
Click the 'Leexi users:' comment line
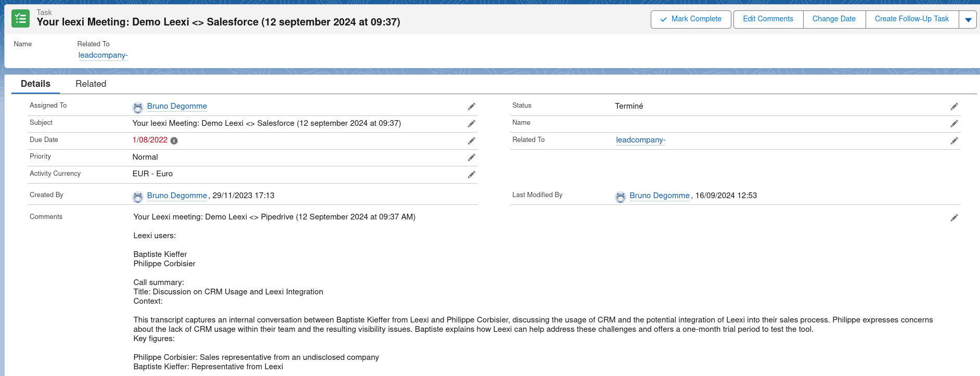click(154, 236)
